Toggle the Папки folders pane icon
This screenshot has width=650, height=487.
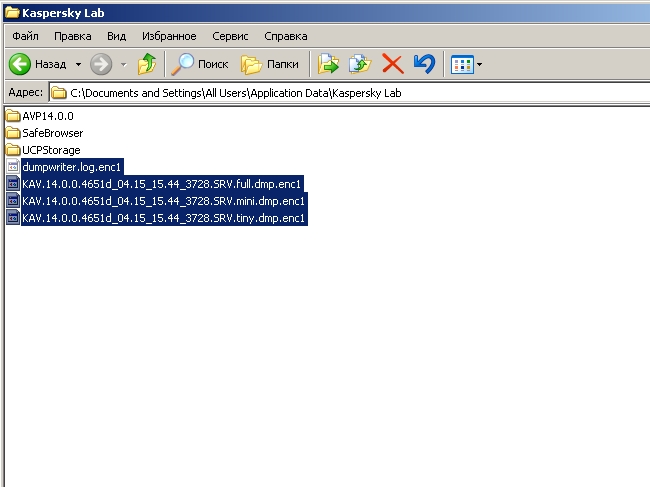(x=251, y=65)
